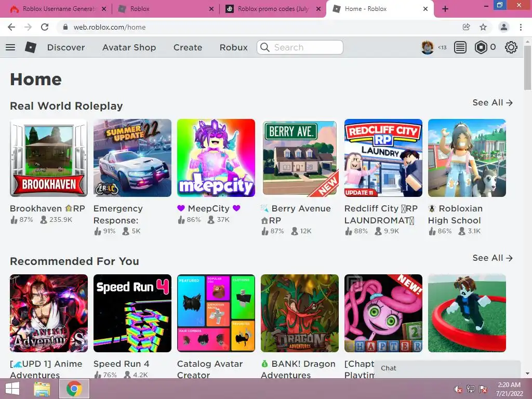This screenshot has width=532, height=399.
Task: Open the MeepCity game thumbnail
Action: [216, 158]
